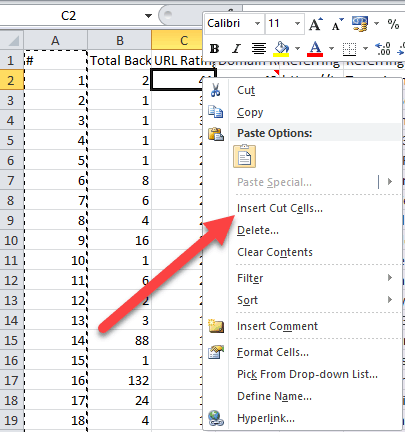Select column B header
Image resolution: width=405 pixels, height=432 pixels.
(x=120, y=41)
